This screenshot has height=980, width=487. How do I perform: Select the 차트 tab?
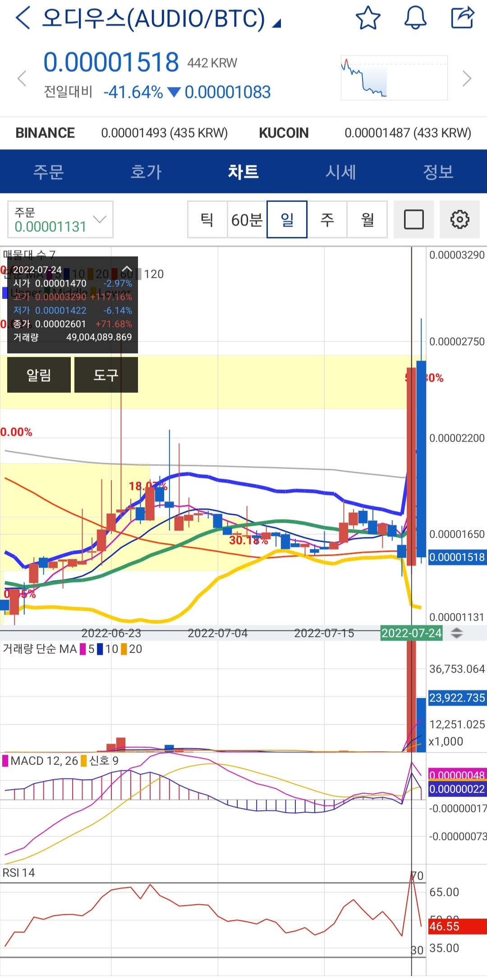pyautogui.click(x=243, y=171)
